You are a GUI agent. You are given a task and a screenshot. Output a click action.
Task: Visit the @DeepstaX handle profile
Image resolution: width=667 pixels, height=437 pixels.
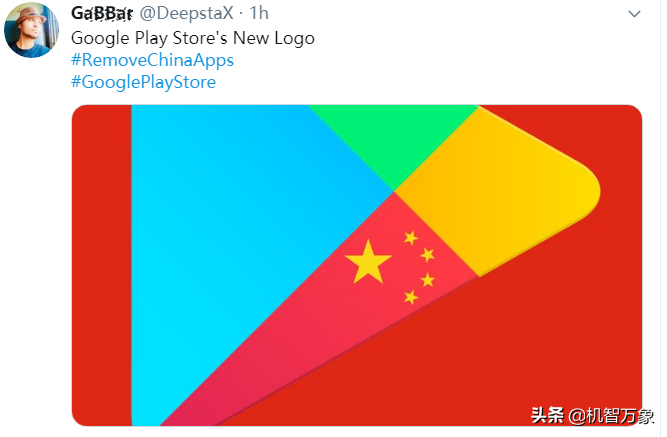[x=186, y=13]
